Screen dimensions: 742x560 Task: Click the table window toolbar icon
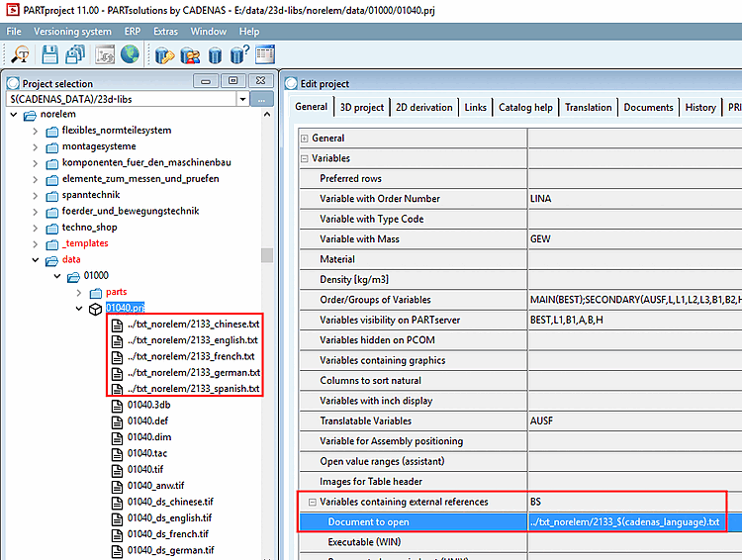point(265,54)
